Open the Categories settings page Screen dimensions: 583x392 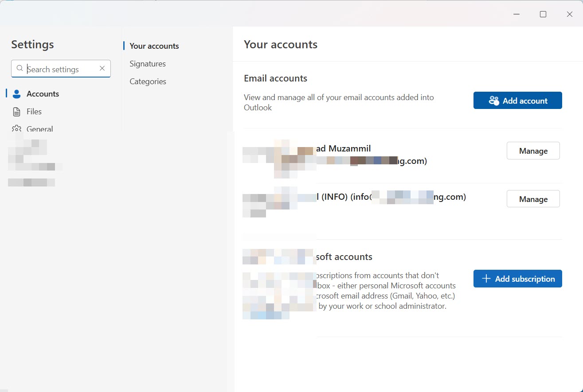tap(148, 81)
